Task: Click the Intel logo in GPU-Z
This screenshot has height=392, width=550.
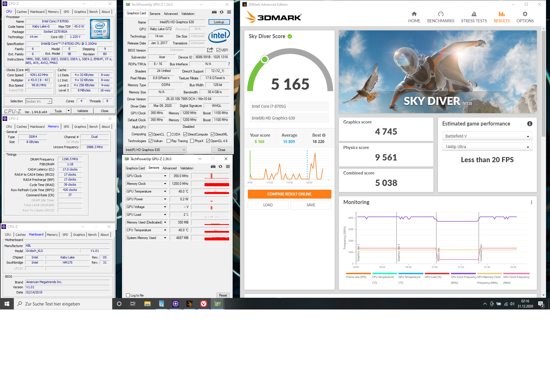Action: pyautogui.click(x=219, y=36)
